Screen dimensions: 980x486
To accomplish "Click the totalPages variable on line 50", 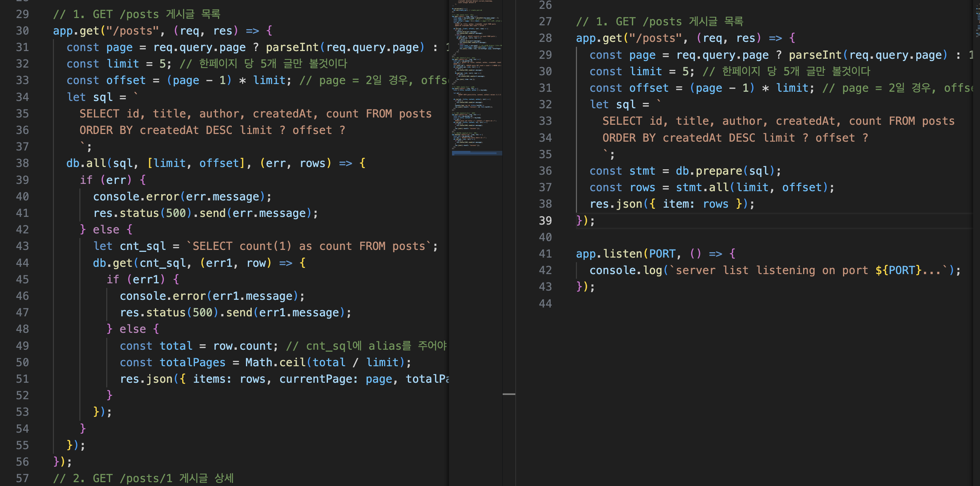I will coord(192,362).
